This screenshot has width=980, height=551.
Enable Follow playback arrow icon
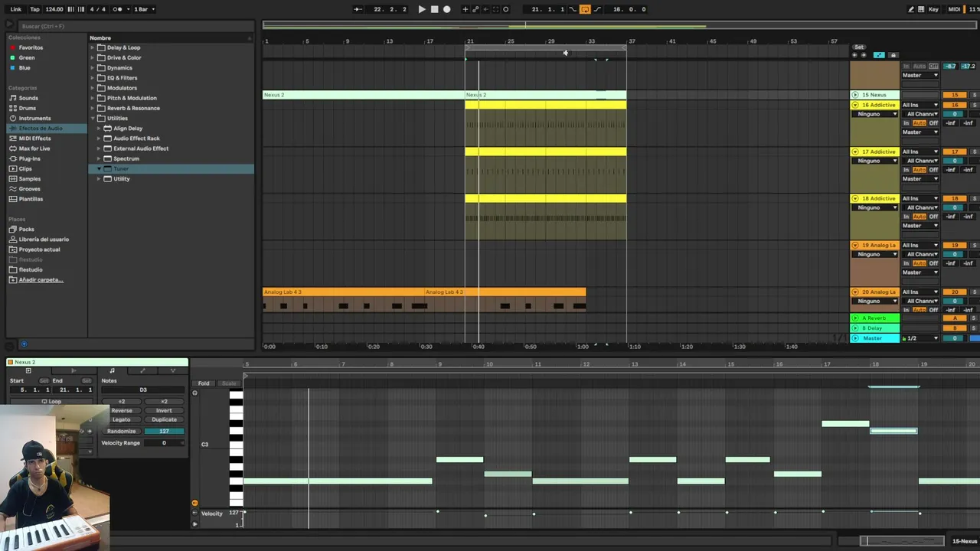tap(358, 9)
